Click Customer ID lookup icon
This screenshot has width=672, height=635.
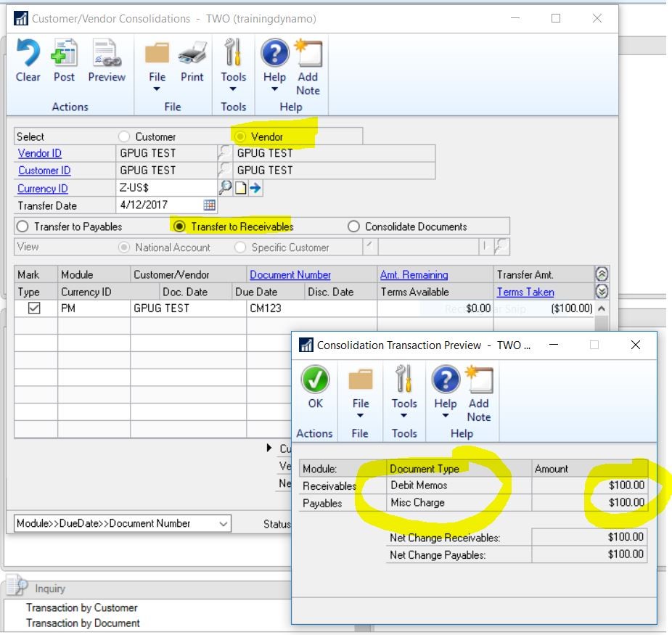tap(224, 170)
